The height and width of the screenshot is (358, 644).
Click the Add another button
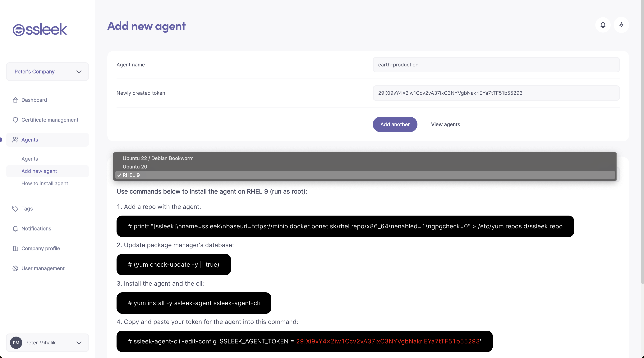click(x=395, y=124)
